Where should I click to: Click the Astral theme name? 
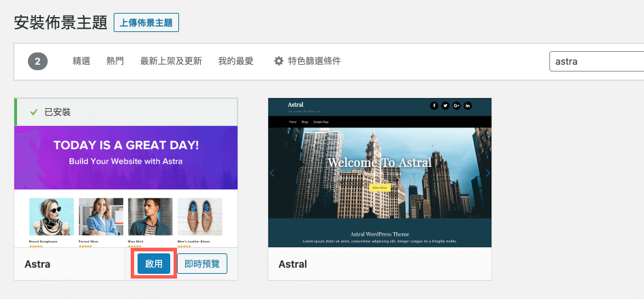point(293,264)
